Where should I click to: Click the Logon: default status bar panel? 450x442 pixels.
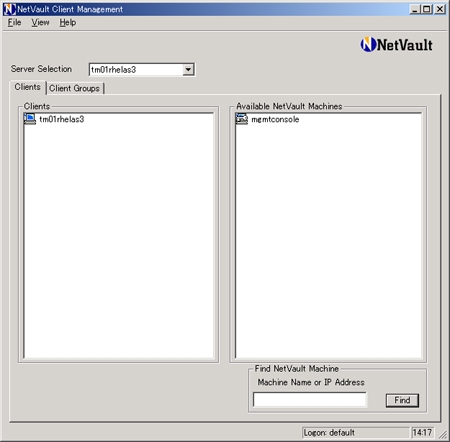pyautogui.click(x=356, y=432)
